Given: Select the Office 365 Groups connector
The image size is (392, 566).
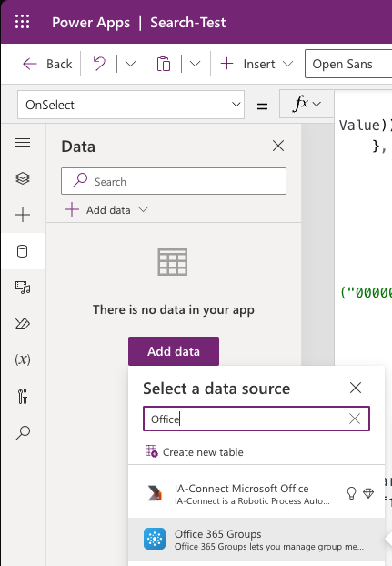Looking at the screenshot, I should coord(256,540).
